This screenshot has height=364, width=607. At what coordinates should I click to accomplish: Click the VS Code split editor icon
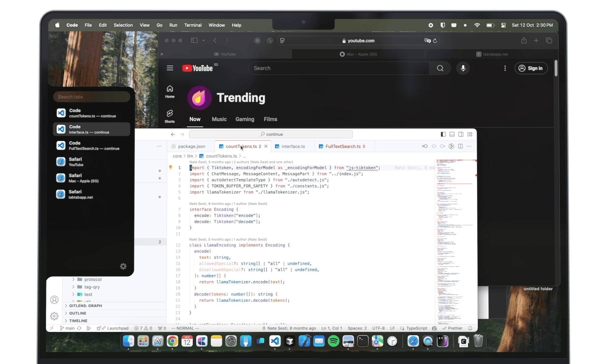(x=460, y=146)
